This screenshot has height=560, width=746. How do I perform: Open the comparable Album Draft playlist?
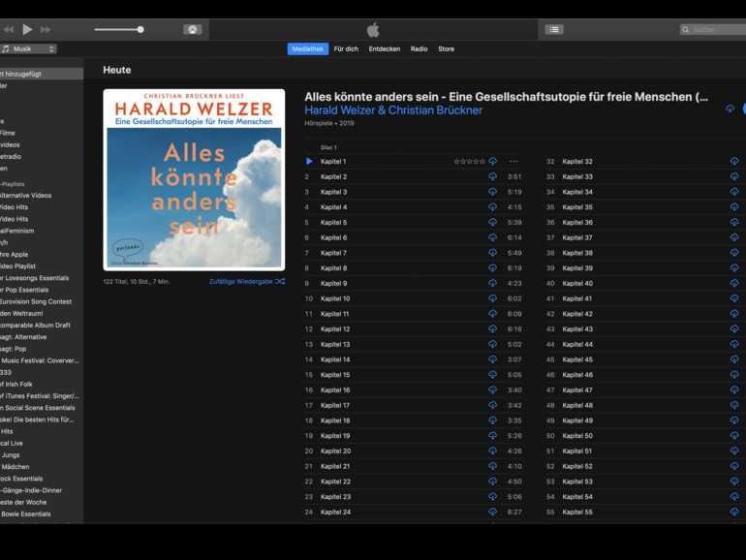click(35, 325)
